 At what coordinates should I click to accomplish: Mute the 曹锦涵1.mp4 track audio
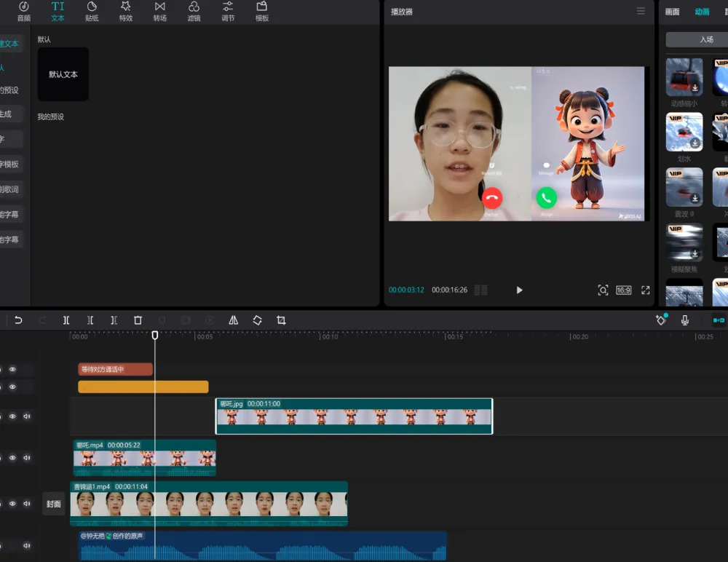pyautogui.click(x=27, y=504)
